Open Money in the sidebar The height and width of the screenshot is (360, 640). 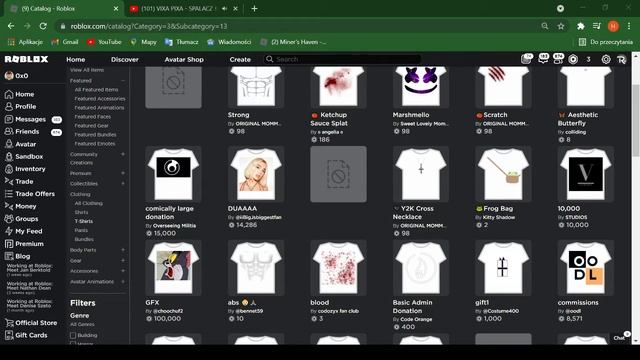pyautogui.click(x=20, y=206)
